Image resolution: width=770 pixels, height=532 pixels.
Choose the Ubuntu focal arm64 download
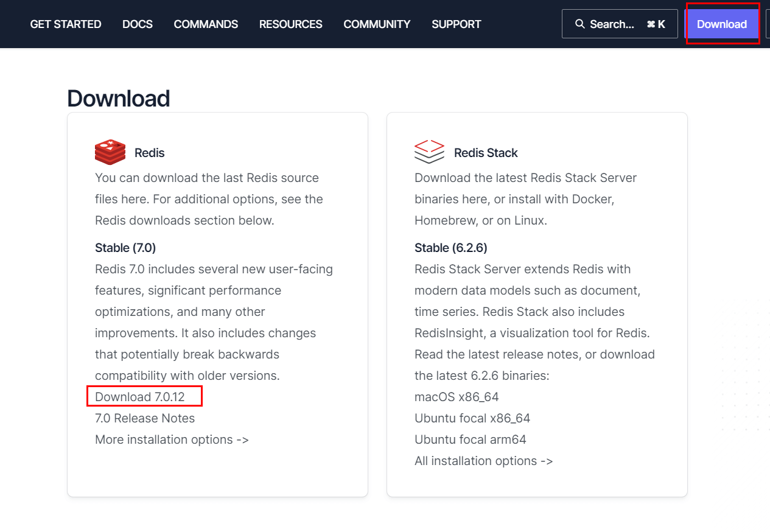[471, 439]
